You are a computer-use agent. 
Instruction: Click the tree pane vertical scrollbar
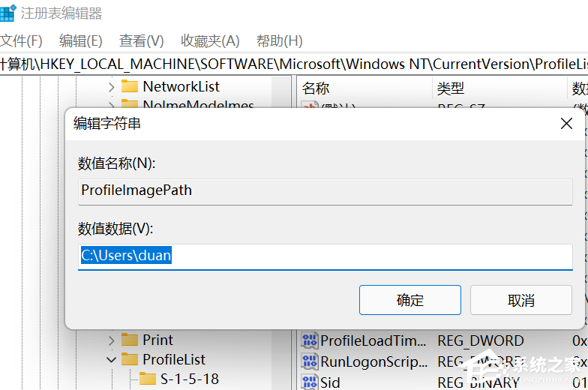280,232
